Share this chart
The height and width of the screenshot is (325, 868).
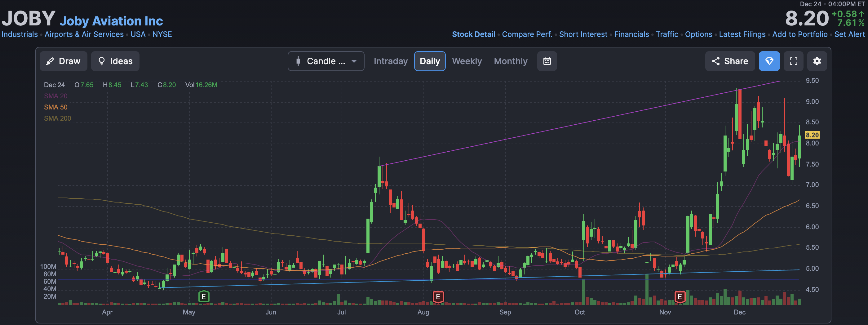pyautogui.click(x=730, y=61)
